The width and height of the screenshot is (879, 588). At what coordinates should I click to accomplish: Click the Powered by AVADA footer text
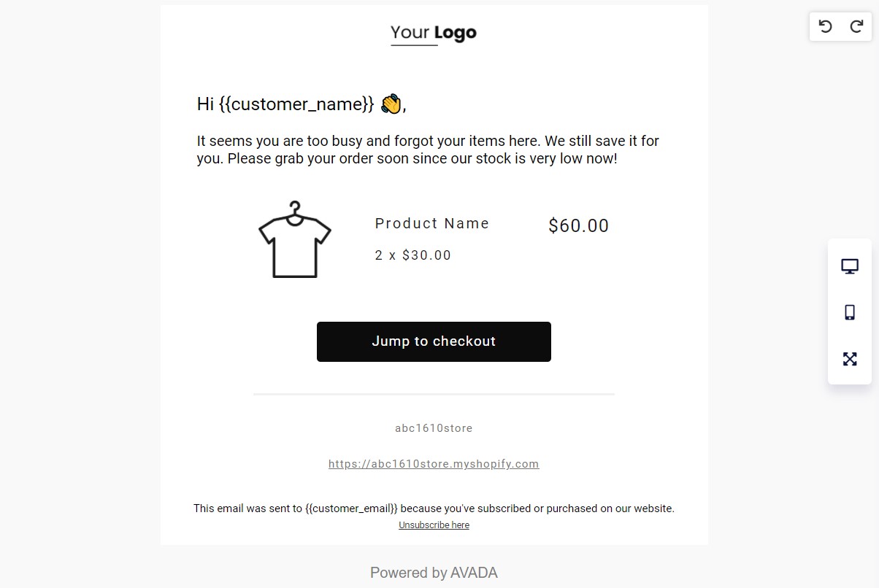(x=434, y=573)
